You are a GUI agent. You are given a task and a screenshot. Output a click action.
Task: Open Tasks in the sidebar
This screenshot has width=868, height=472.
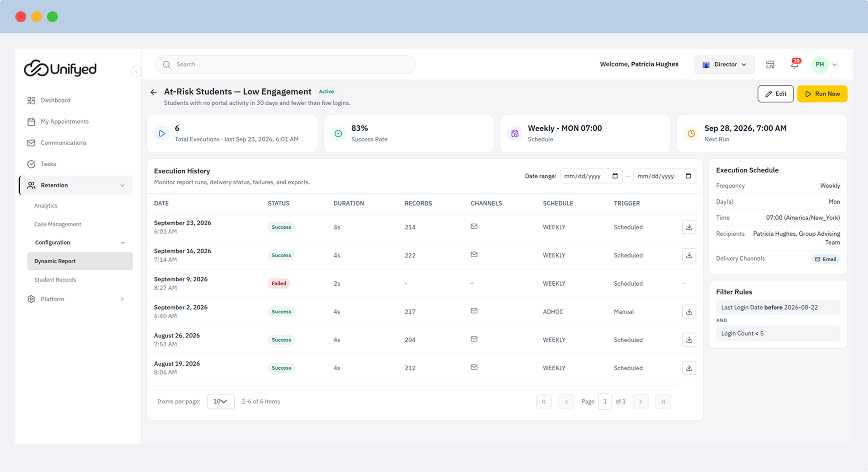pos(48,164)
